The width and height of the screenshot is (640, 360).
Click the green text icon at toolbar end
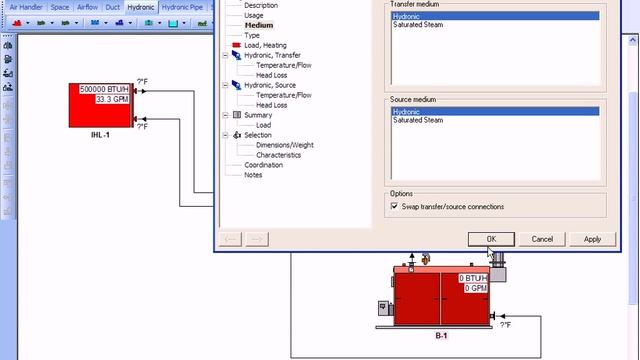click(x=202, y=24)
